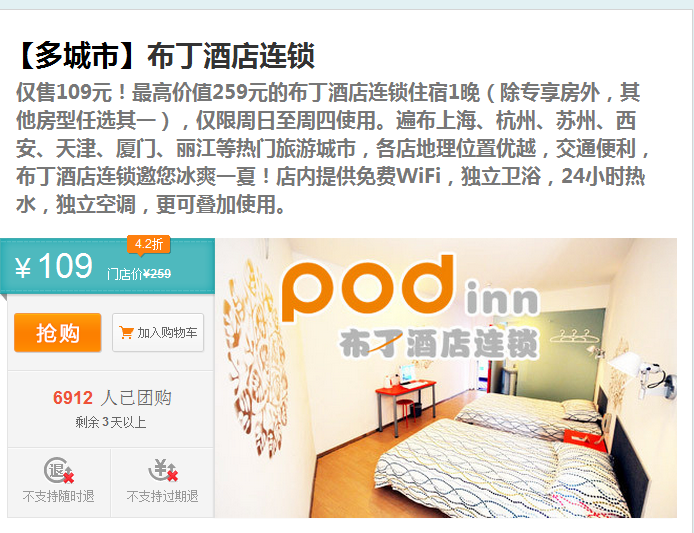Click the 6912 人已团购 buyer count

point(112,398)
